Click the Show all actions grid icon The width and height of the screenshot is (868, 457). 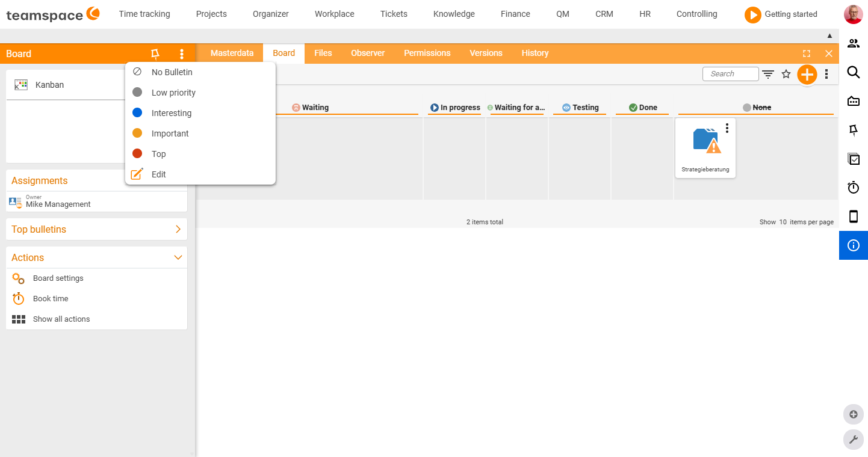point(19,319)
